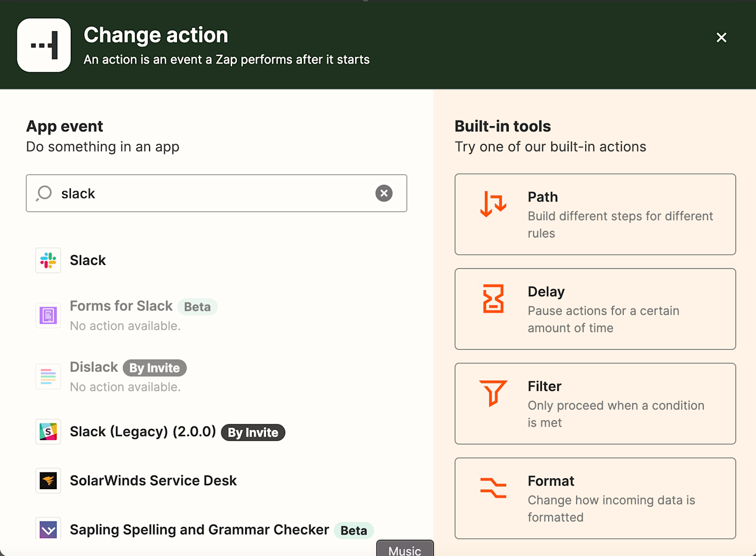Click the Forms for Slack icon
The width and height of the screenshot is (756, 556).
pos(48,315)
